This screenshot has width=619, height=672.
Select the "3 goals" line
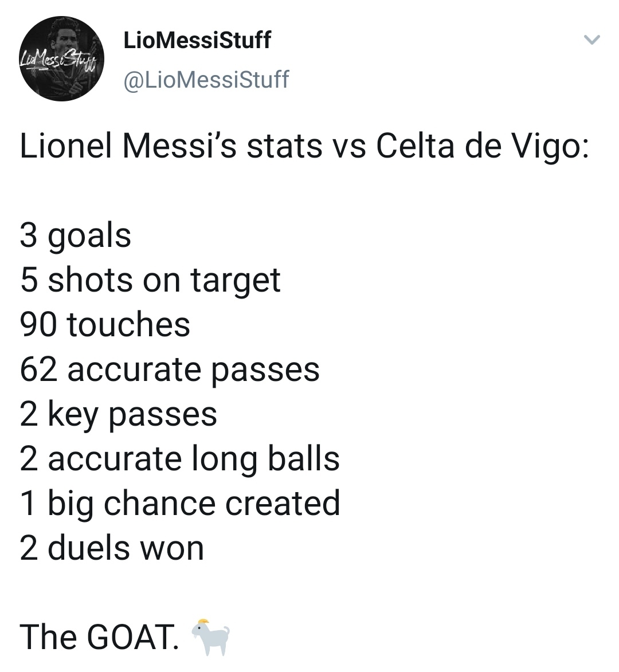[x=75, y=236]
